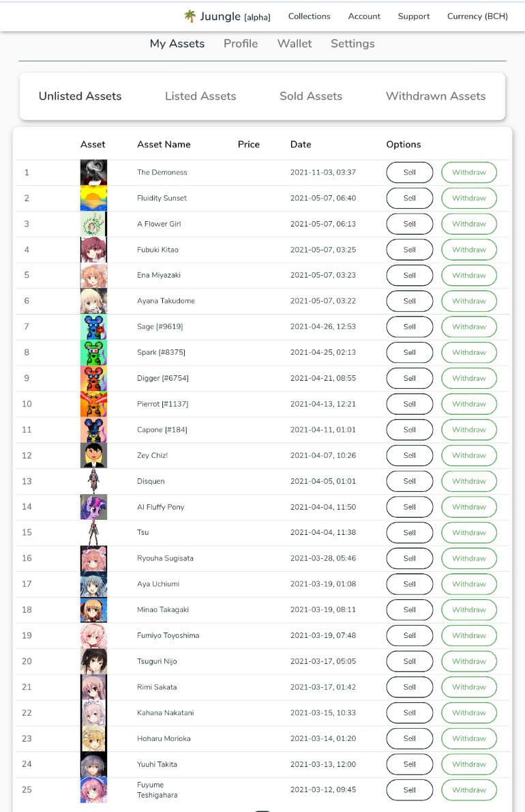Click Pierrot [#1137] orange icon
The image size is (525, 812).
[93, 404]
